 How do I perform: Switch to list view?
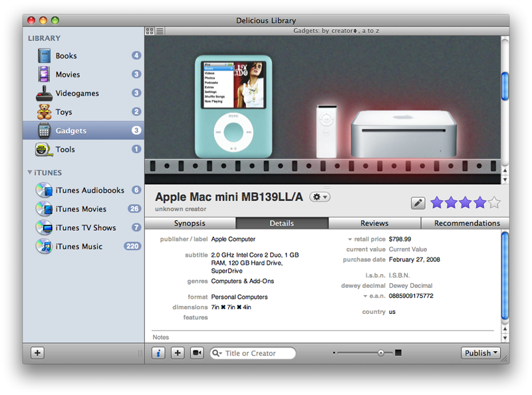tap(160, 31)
